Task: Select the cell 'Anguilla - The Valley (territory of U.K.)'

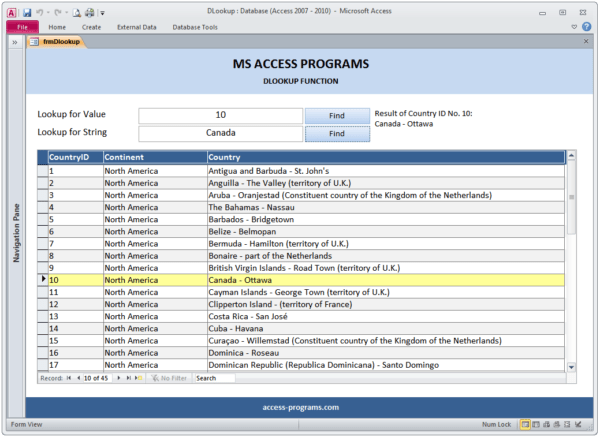Action: coord(386,183)
